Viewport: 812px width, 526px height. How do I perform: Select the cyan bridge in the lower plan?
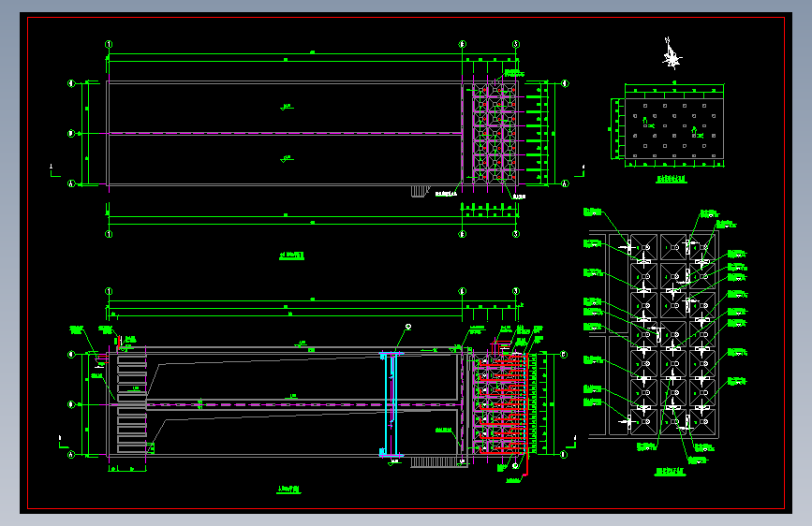pos(391,404)
